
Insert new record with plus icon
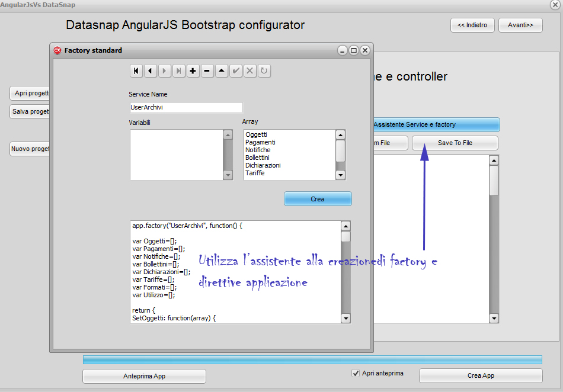pos(193,71)
